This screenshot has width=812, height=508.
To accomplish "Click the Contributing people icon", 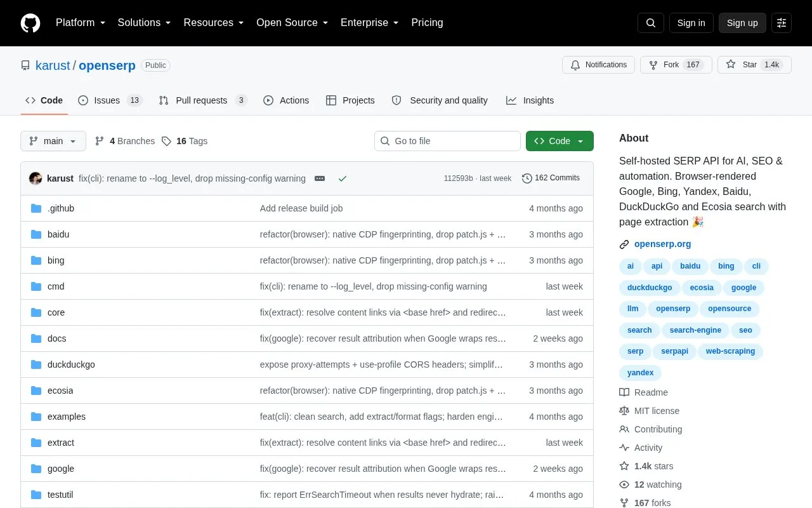I will click(624, 429).
